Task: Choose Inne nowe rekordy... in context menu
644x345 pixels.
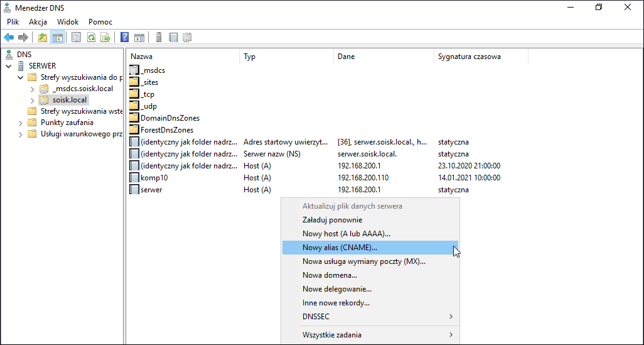Action: (370, 303)
